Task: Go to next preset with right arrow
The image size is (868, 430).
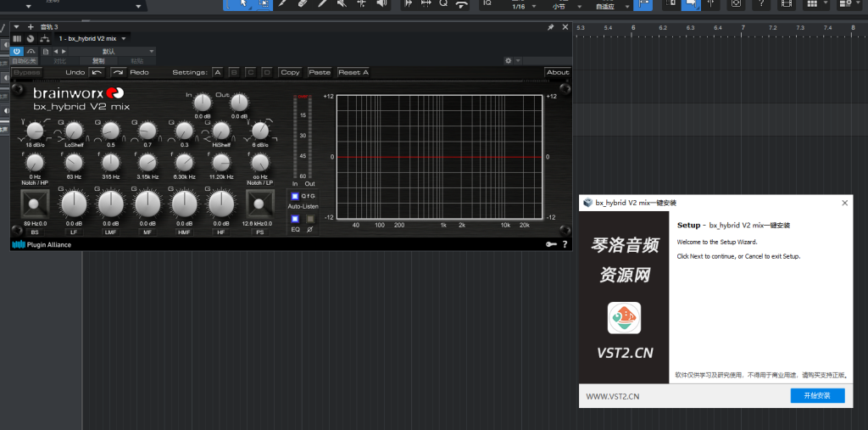Action: coord(63,51)
